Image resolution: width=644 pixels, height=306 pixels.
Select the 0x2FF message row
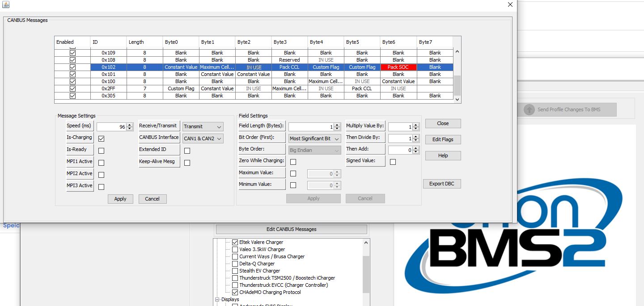108,88
